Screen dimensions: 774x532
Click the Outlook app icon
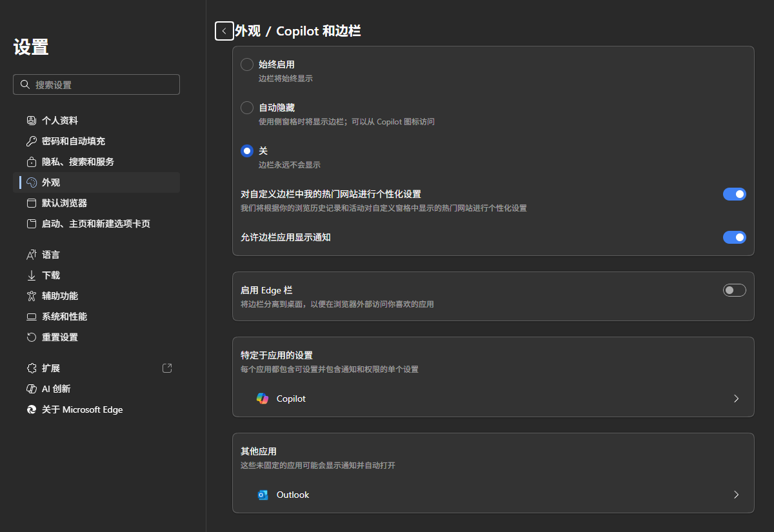pos(262,495)
